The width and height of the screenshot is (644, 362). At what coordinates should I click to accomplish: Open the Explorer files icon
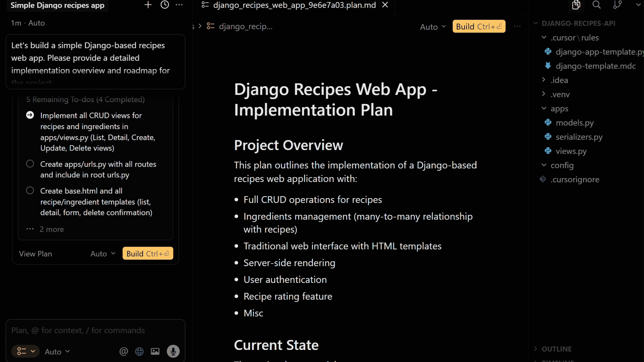tap(576, 5)
